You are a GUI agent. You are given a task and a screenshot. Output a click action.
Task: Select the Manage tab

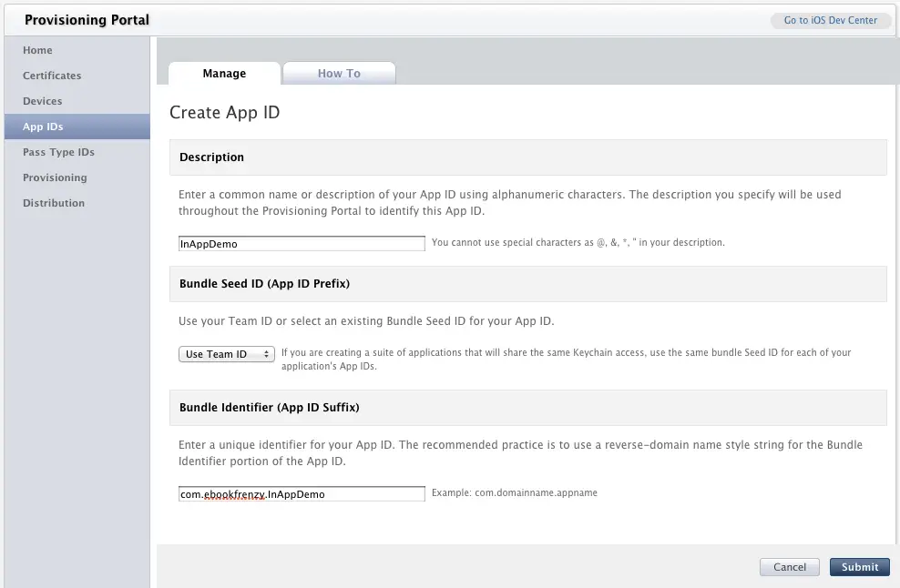point(224,73)
